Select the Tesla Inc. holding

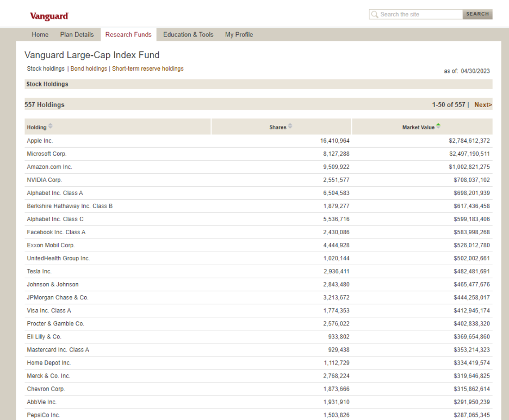[x=39, y=272]
